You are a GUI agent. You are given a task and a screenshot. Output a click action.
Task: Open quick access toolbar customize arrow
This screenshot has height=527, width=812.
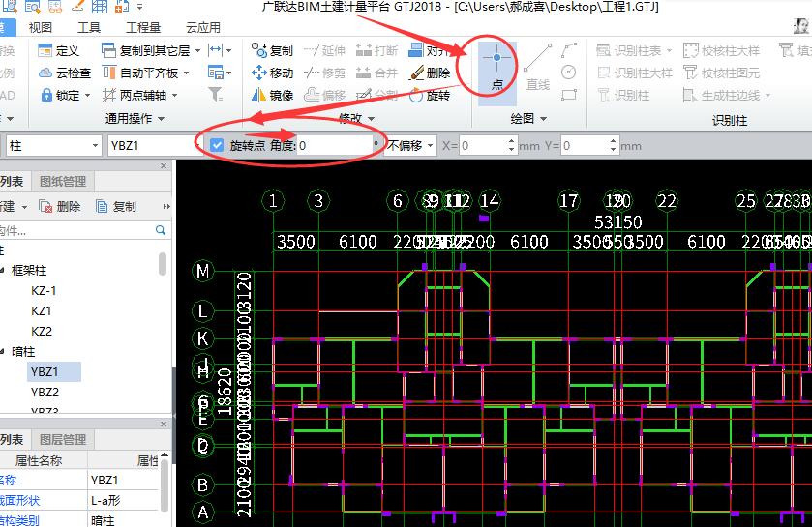pos(139,7)
